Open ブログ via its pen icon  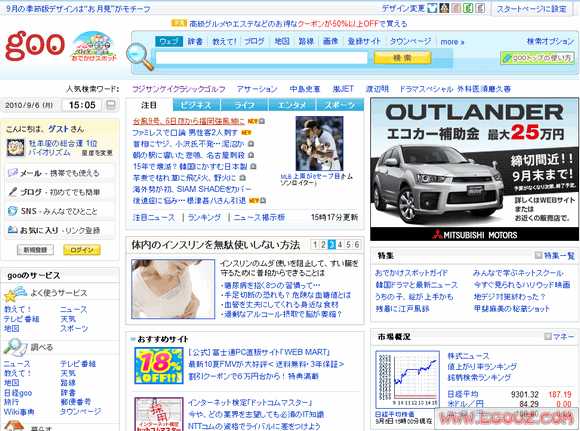tap(13, 192)
